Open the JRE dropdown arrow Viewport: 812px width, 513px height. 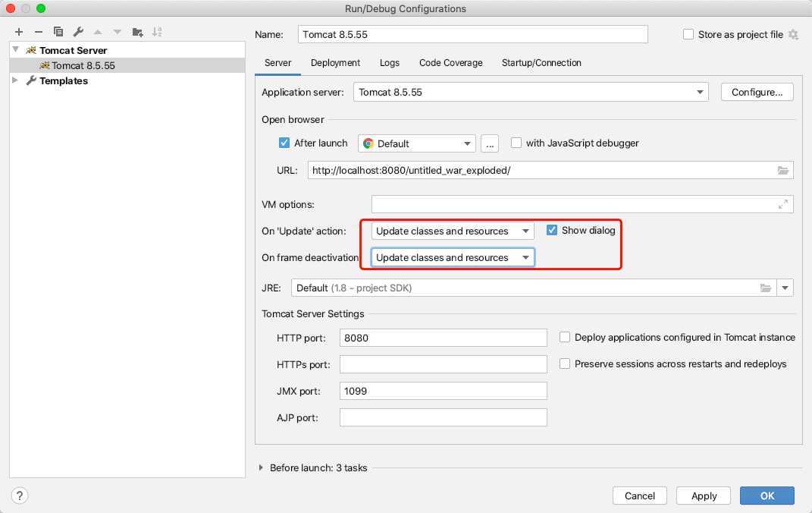tap(785, 288)
